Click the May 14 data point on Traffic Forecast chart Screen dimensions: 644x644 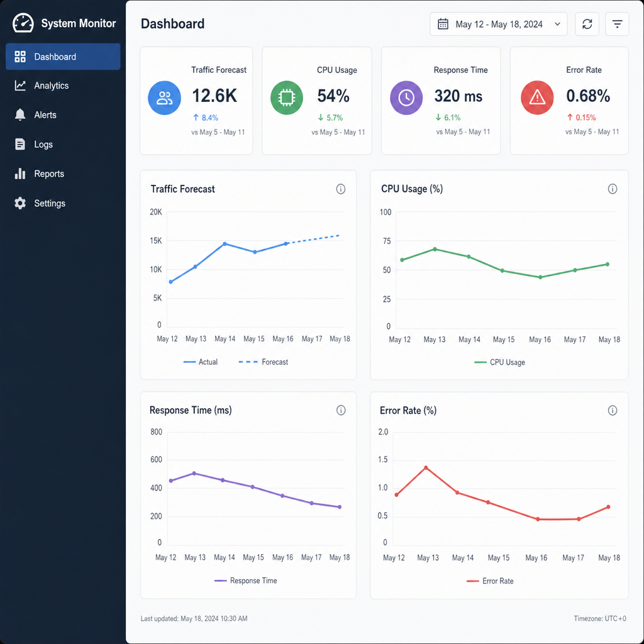click(225, 244)
